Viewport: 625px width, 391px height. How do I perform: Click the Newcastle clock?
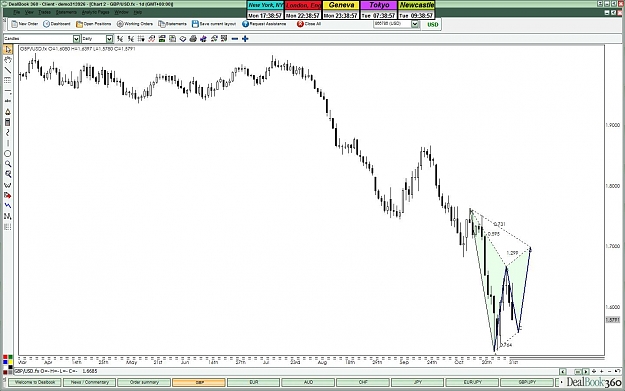click(416, 10)
